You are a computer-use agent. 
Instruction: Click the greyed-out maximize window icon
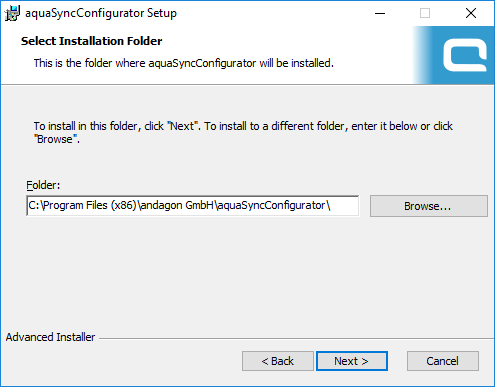pos(425,13)
